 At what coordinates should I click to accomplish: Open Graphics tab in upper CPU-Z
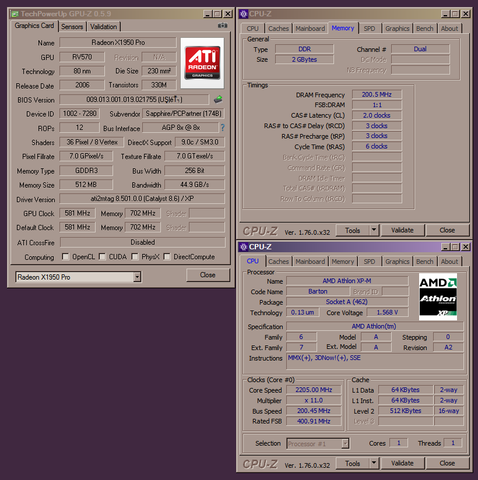[397, 29]
